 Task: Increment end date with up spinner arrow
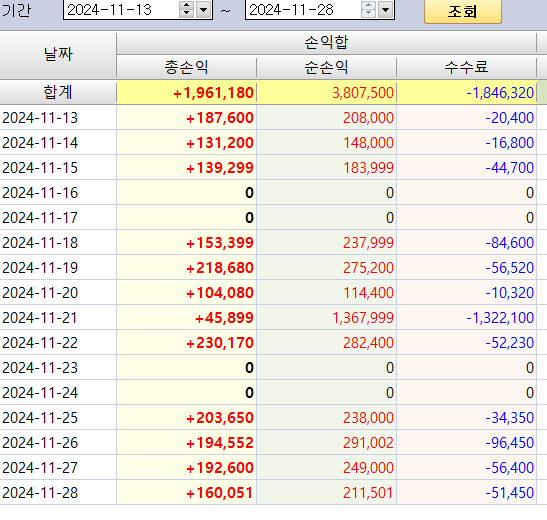pyautogui.click(x=368, y=6)
